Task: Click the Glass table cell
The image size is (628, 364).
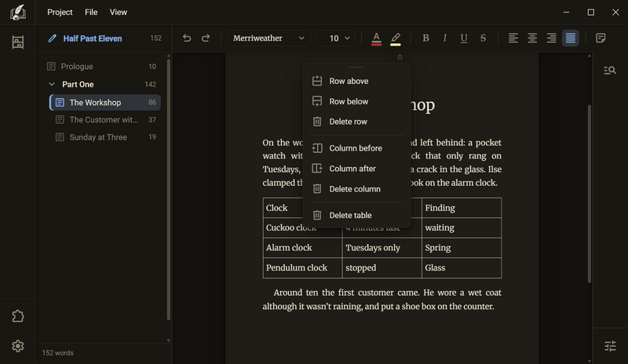Action: pyautogui.click(x=462, y=268)
